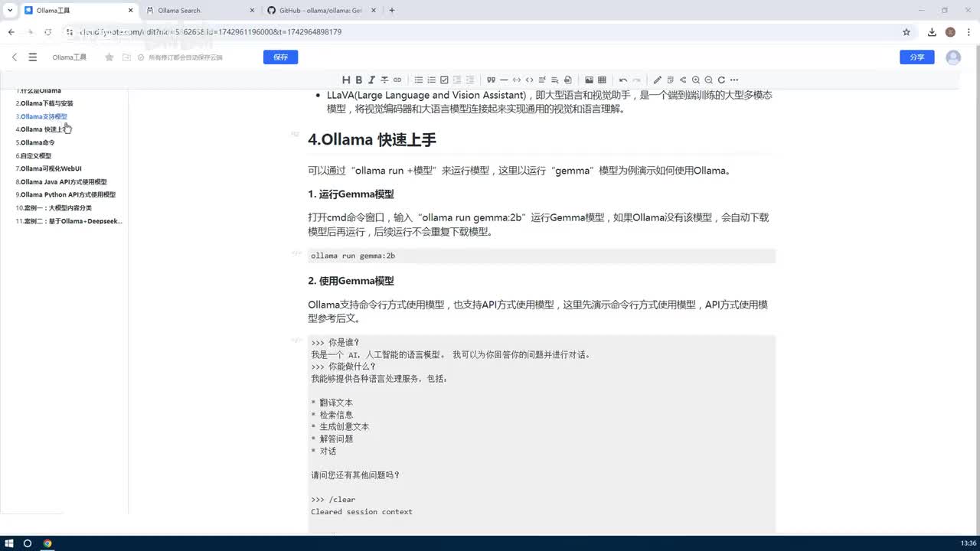Switch to the Ollama Search browser tab
Viewport: 980px width, 551px height.
(x=199, y=10)
